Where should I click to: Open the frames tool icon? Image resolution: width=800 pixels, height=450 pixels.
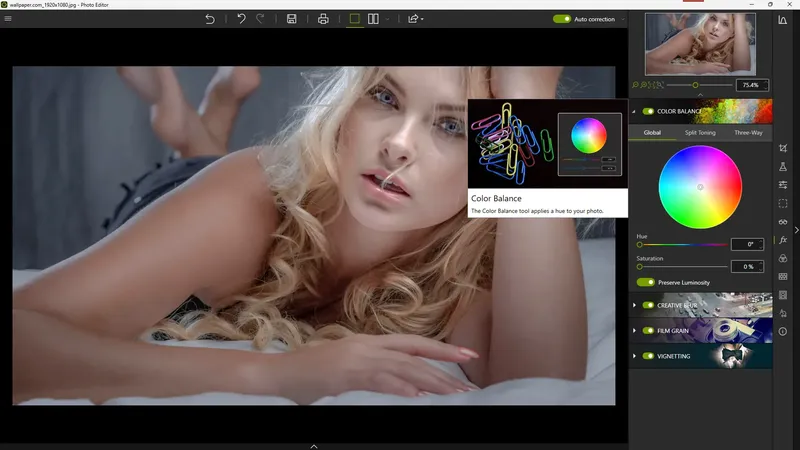(783, 295)
